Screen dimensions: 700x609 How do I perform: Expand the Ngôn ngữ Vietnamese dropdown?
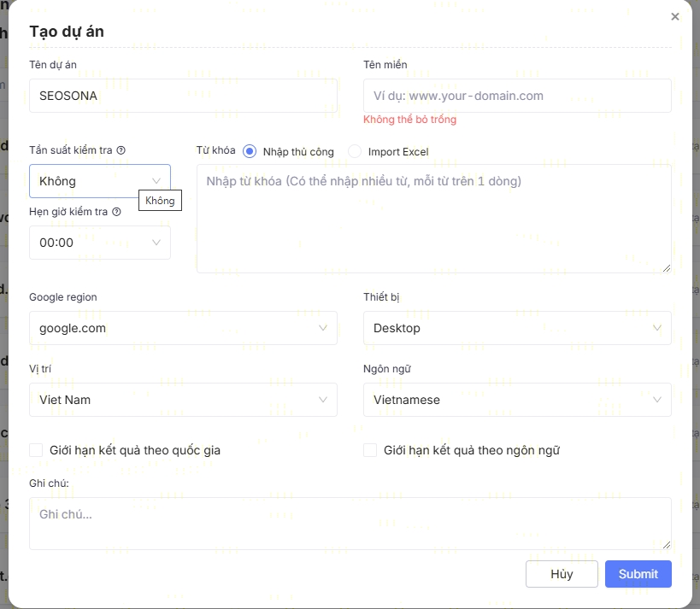click(517, 400)
